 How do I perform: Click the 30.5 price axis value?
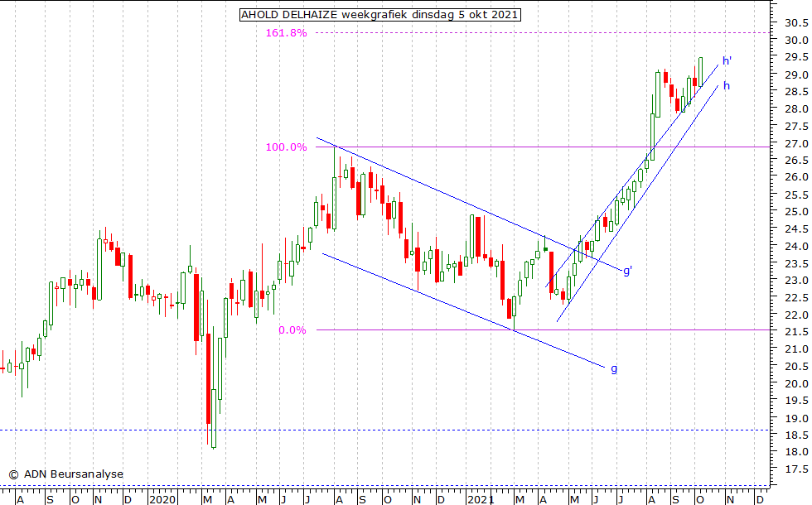click(796, 23)
